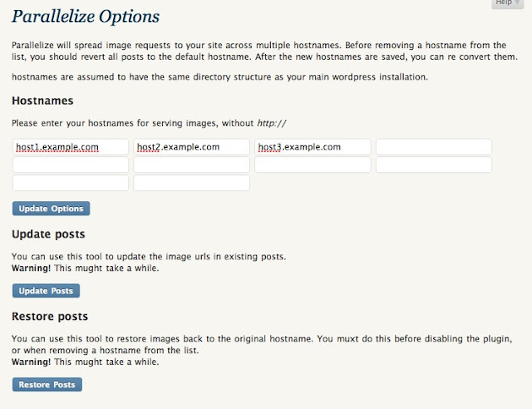Click the Restore posts section heading

[50, 316]
